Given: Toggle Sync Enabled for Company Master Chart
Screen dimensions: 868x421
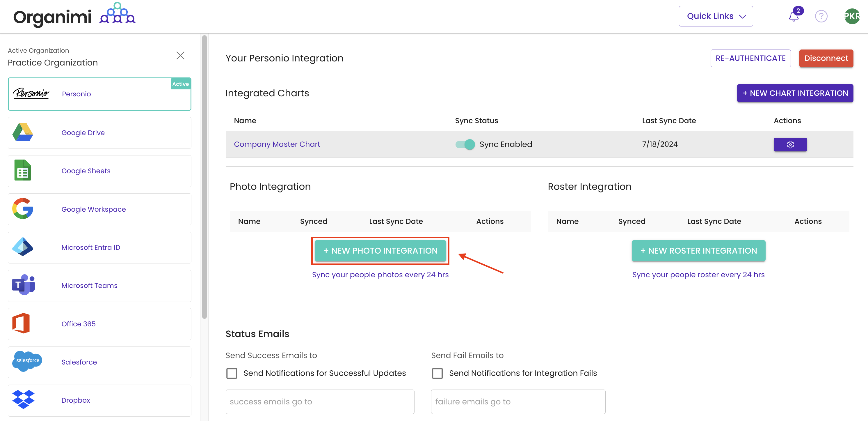Looking at the screenshot, I should pos(465,144).
